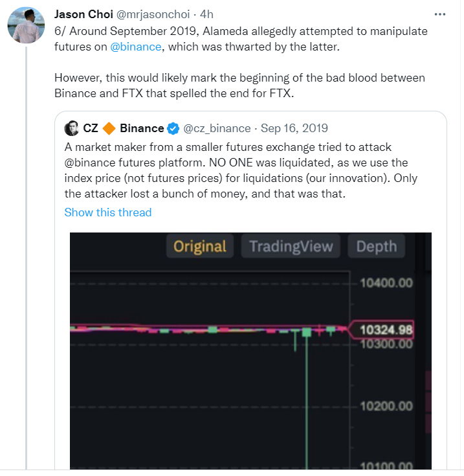Click the orange diamond beside CZ
464x476 pixels.
109,128
